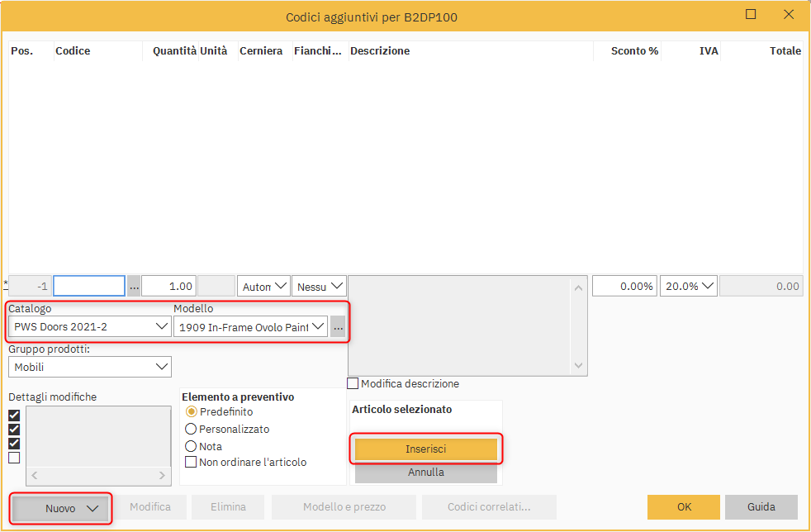Enable Modifica descrizione checkbox

(x=353, y=384)
